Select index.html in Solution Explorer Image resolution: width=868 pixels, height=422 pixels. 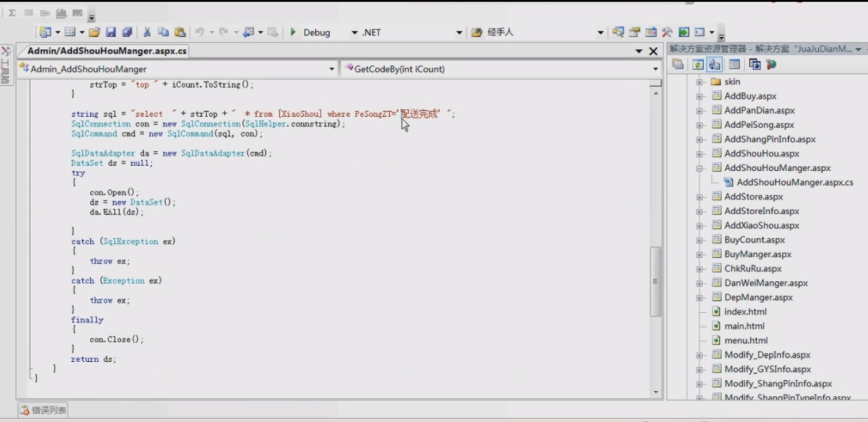tap(745, 311)
